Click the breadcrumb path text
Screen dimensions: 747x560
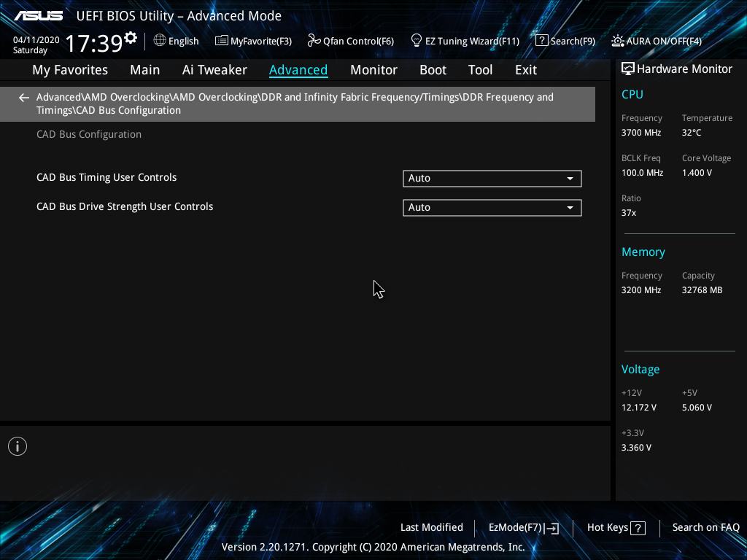click(295, 104)
